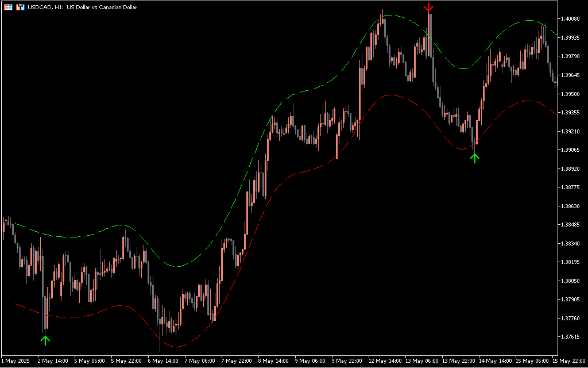Click the 1.38195 price axis label

click(572, 262)
